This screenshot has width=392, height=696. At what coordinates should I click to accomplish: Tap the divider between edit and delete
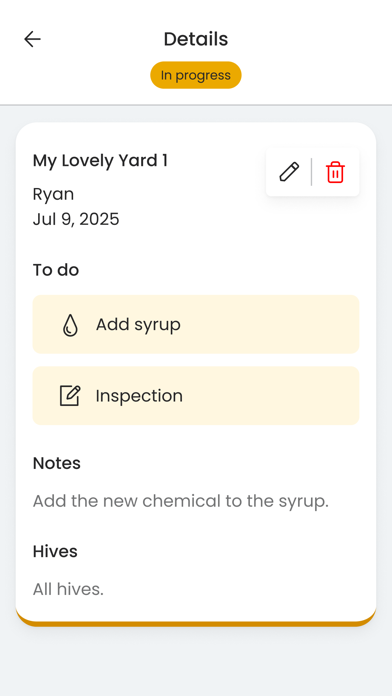(312, 172)
